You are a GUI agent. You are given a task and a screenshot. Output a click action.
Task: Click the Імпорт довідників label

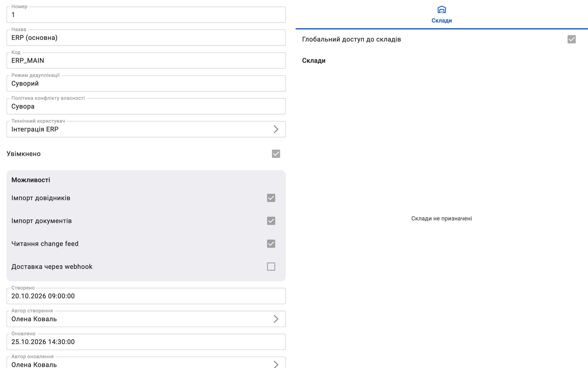[41, 198]
